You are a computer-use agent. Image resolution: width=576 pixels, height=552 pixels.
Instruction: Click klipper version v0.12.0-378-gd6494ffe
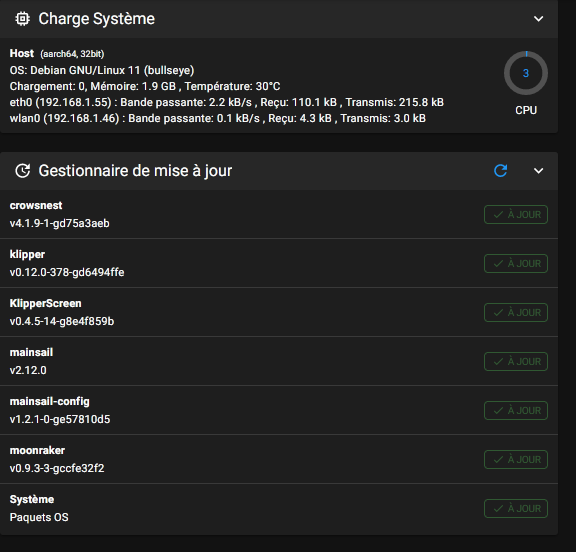[67, 272]
